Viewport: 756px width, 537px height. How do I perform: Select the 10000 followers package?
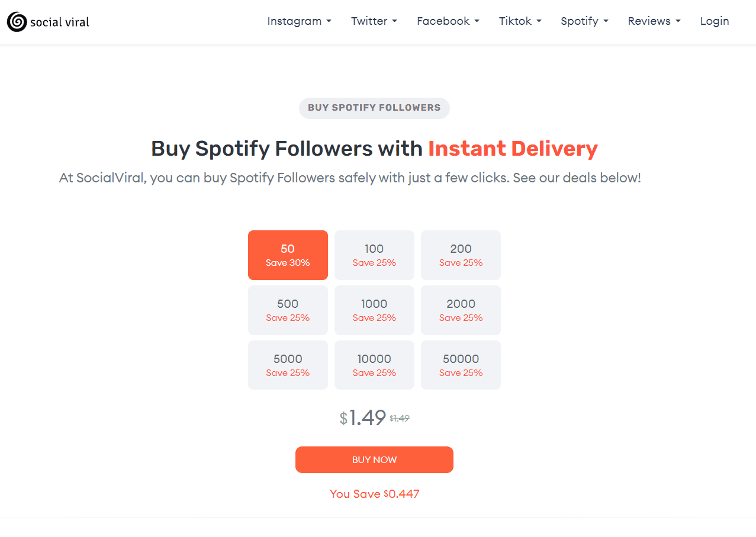(374, 365)
